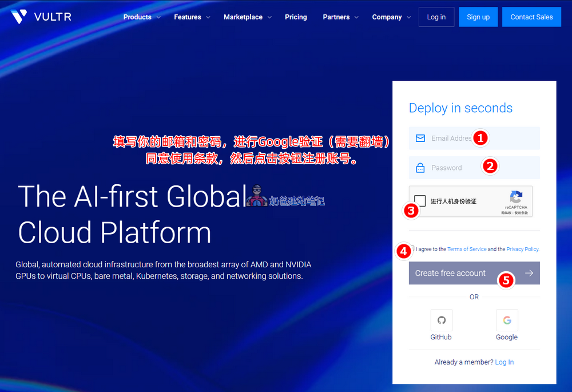Open the Terms of Service link

(x=467, y=249)
